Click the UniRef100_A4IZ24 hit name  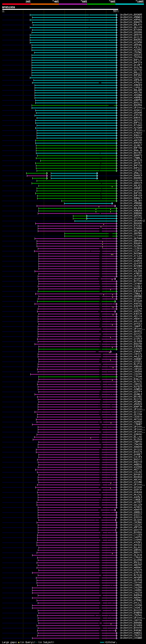click(131, 268)
